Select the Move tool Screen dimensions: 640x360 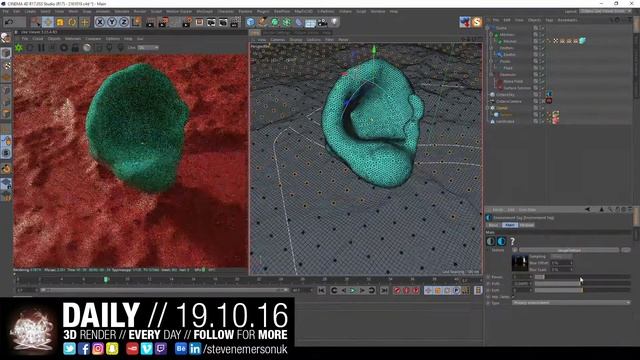point(48,22)
